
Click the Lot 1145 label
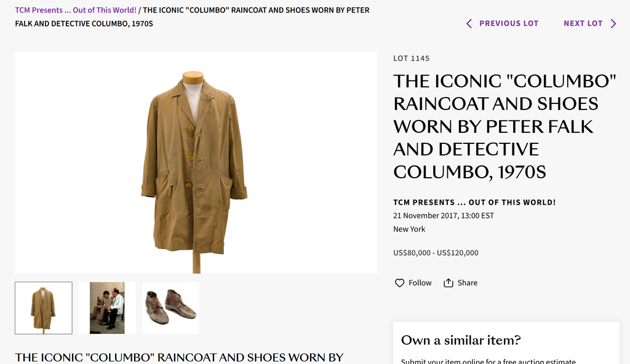pyautogui.click(x=411, y=58)
